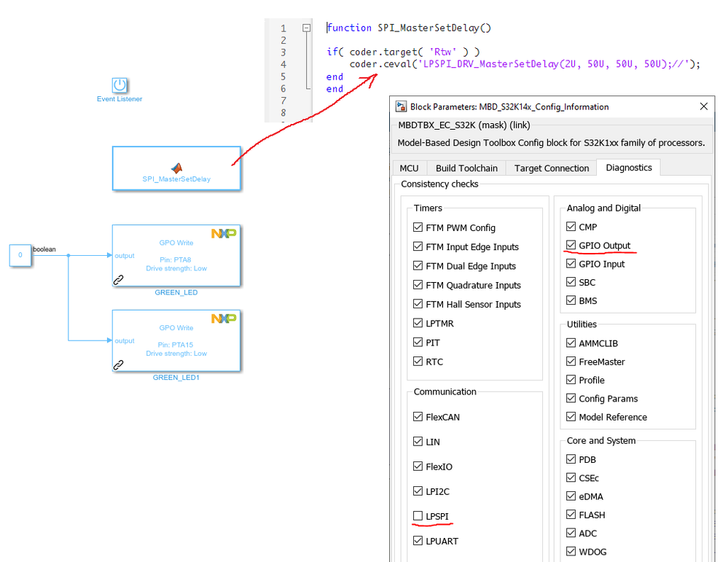The height and width of the screenshot is (562, 728).
Task: Toggle the CMP checkbox
Action: tap(571, 227)
